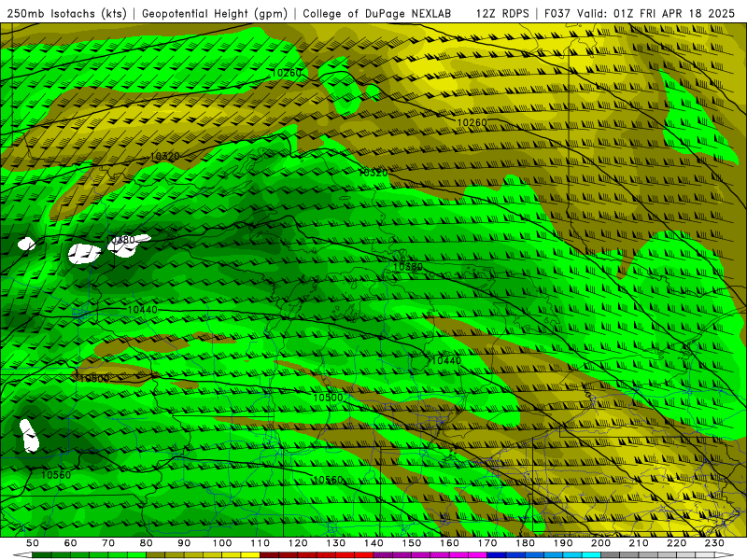Viewport: 747px width, 560px height.
Task: Click the 210 label on the color scale
Action: pyautogui.click(x=639, y=543)
